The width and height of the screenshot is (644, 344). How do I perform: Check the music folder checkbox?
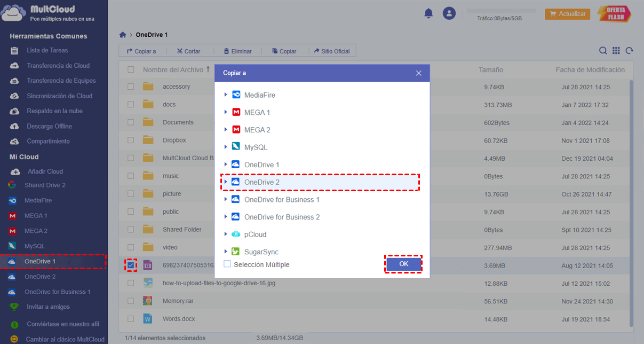(x=131, y=176)
